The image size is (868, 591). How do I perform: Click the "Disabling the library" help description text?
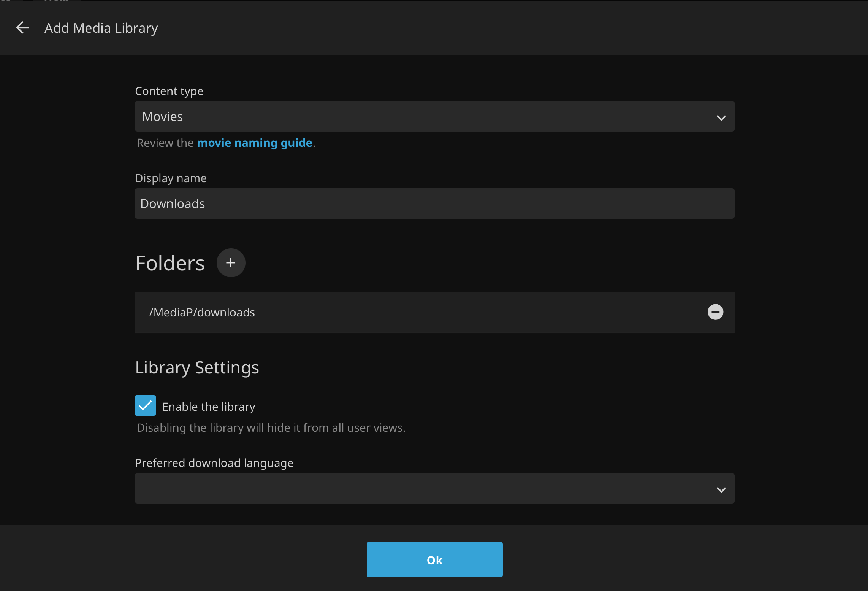coord(271,428)
